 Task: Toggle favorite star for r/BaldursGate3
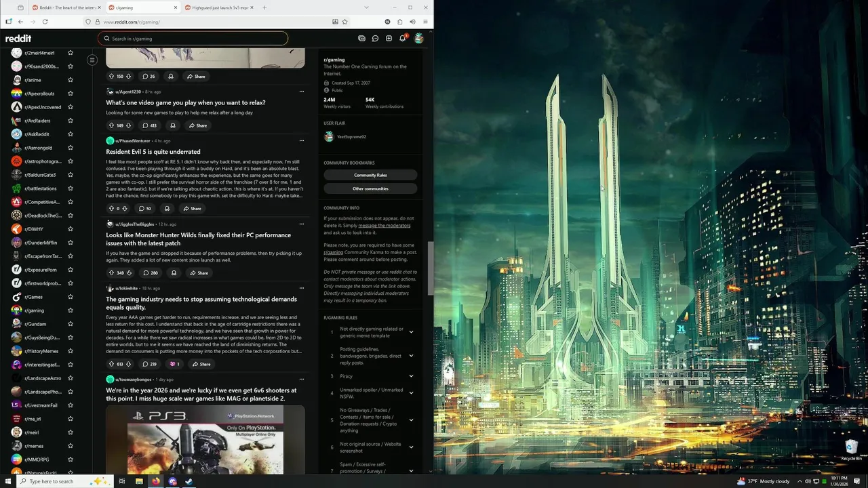(70, 175)
